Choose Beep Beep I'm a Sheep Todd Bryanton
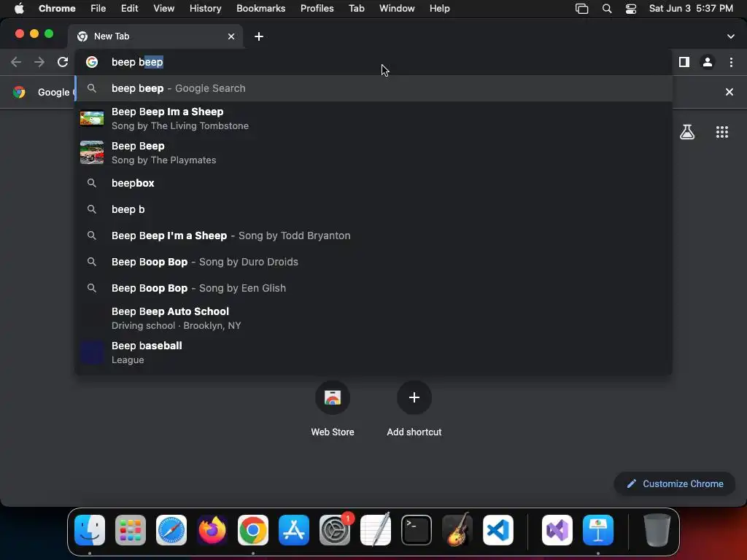 click(373, 236)
